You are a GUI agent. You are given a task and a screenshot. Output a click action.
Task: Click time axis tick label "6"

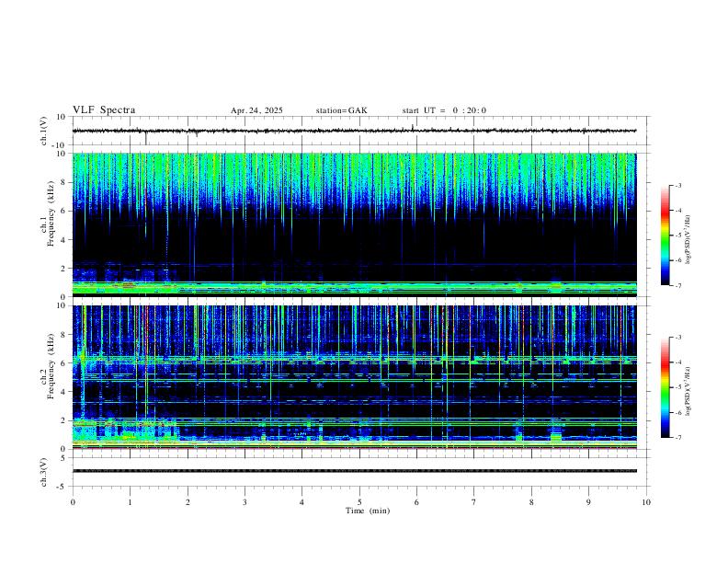[x=416, y=502]
